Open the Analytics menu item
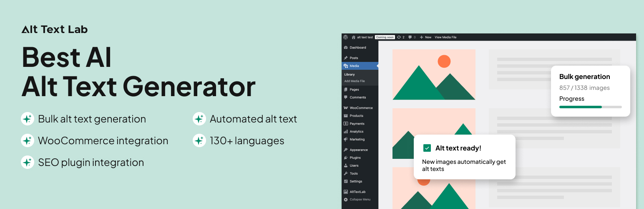The width and height of the screenshot is (644, 209). coord(360,132)
